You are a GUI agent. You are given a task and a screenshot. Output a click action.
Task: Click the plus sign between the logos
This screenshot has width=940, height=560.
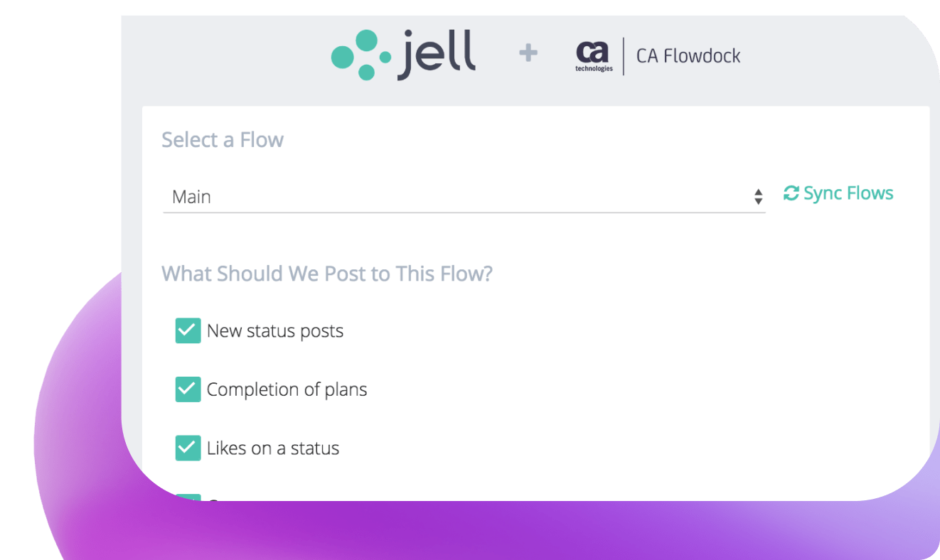(528, 53)
